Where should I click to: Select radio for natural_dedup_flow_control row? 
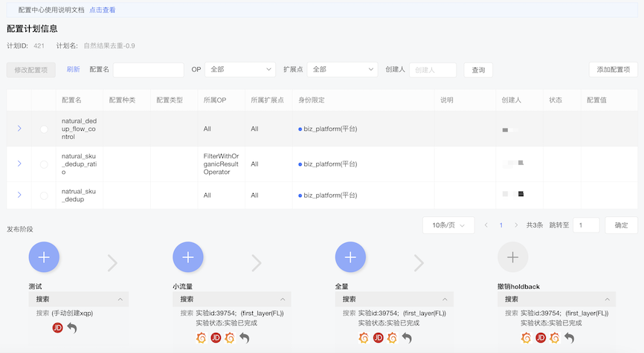point(44,129)
